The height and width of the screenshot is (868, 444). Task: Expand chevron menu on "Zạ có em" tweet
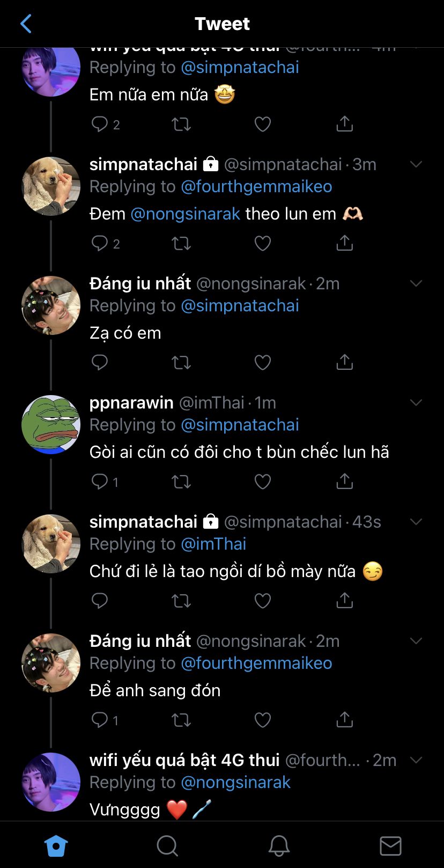tap(416, 283)
